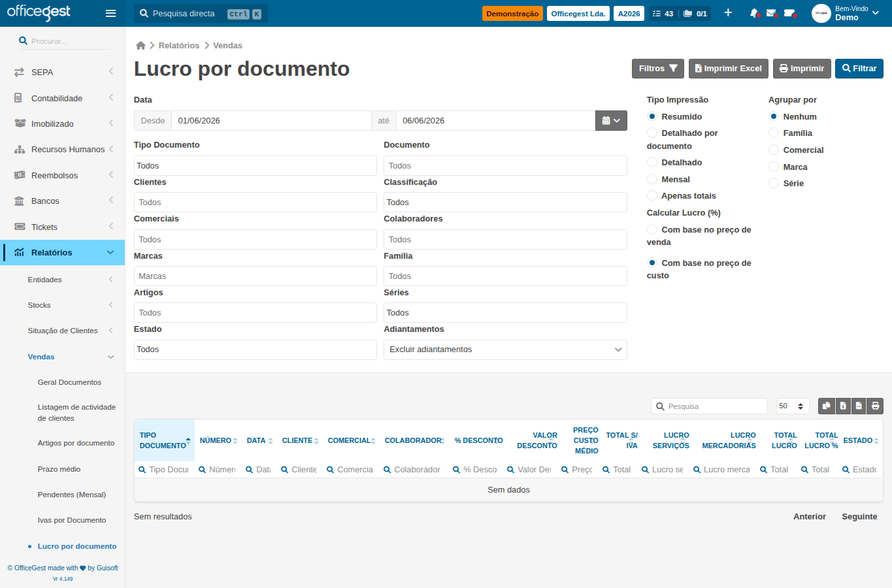The image size is (892, 588).
Task: Click the OfficeGest logo
Action: pos(39,12)
